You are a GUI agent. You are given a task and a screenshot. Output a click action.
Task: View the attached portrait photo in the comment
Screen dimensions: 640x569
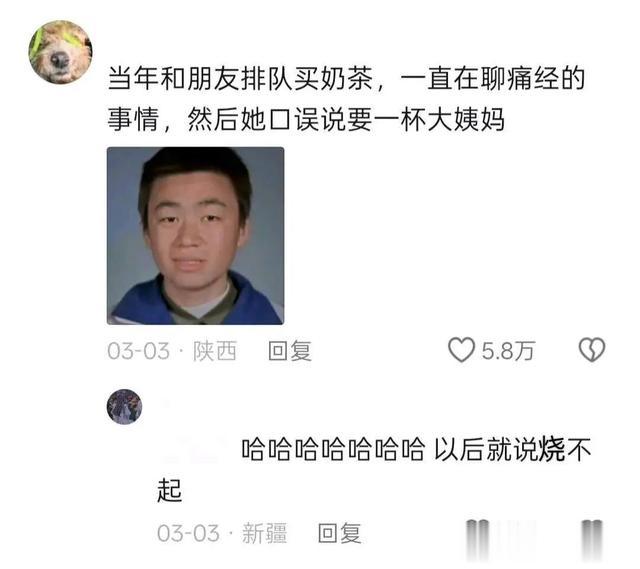pos(196,236)
